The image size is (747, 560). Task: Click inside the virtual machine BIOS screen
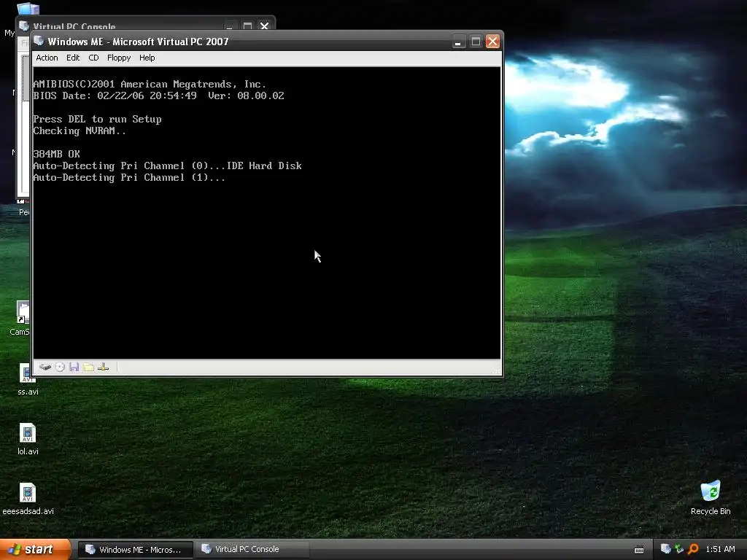(267, 213)
